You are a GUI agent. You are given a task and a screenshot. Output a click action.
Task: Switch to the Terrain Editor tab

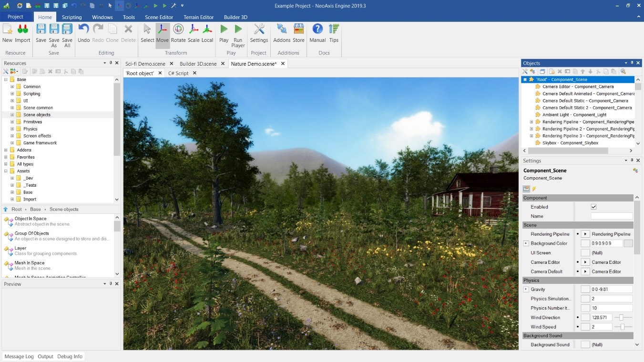pos(198,17)
